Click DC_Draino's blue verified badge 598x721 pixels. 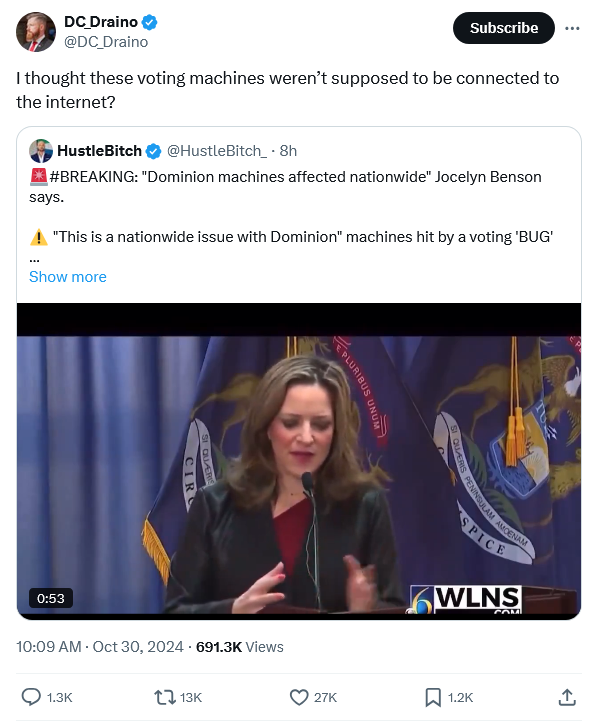[150, 22]
